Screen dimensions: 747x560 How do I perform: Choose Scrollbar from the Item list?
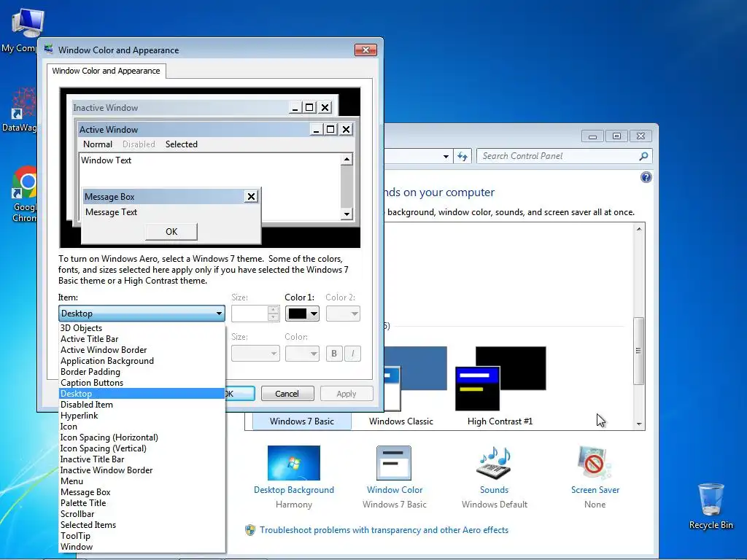pyautogui.click(x=142, y=514)
